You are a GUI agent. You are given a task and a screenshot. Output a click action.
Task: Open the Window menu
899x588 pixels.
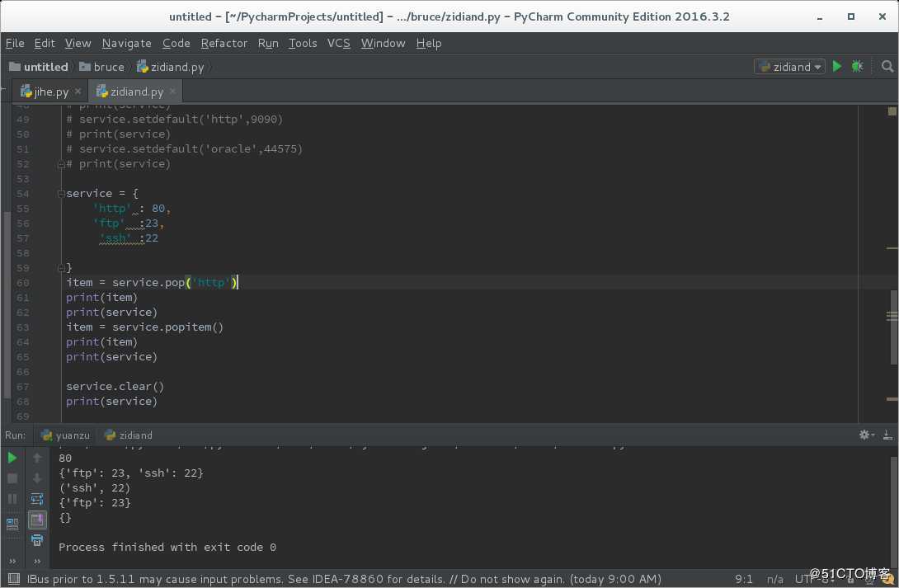click(x=383, y=43)
